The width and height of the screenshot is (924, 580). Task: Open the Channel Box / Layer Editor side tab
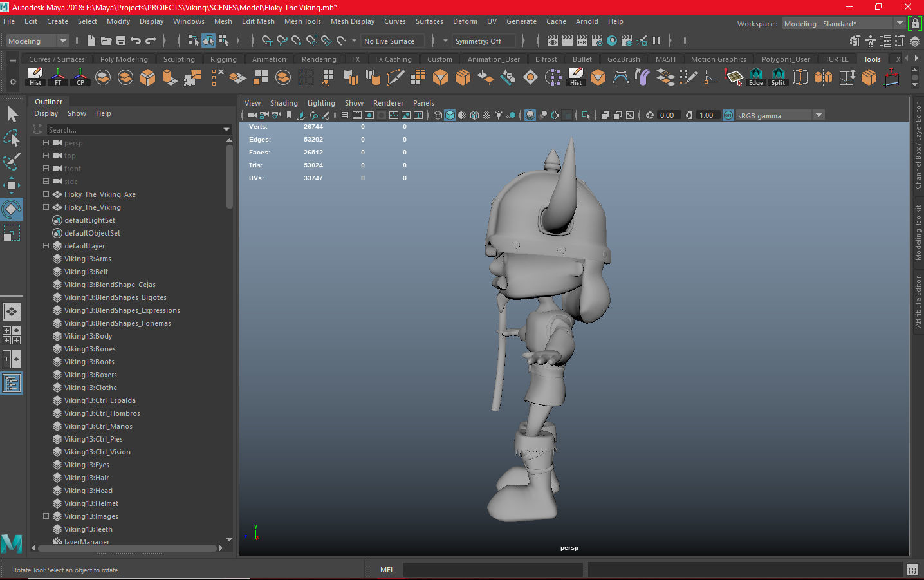point(918,145)
